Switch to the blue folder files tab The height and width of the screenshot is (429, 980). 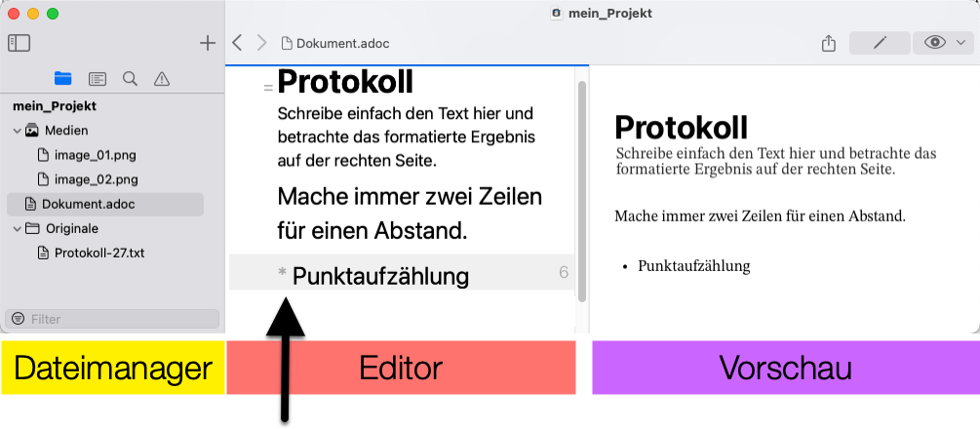(63, 78)
